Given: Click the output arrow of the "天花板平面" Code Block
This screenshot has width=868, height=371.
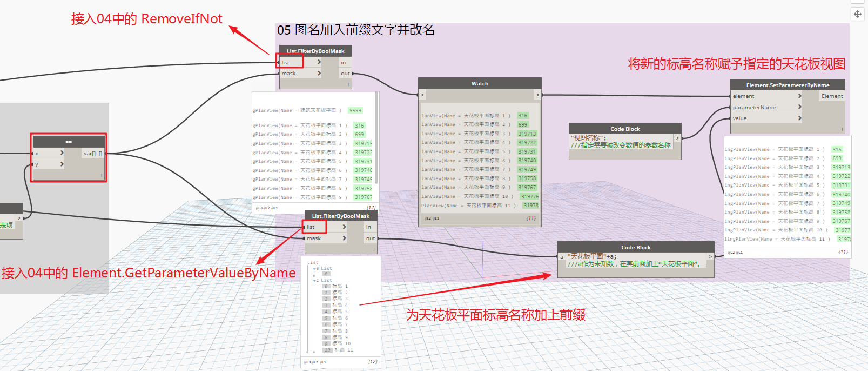Looking at the screenshot, I should click(710, 257).
